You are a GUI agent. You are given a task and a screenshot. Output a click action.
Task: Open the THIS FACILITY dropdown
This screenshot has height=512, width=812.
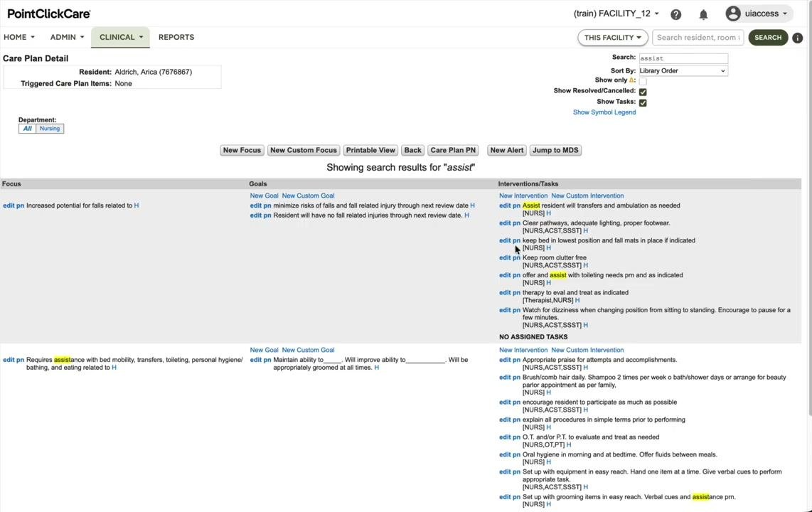(x=613, y=37)
